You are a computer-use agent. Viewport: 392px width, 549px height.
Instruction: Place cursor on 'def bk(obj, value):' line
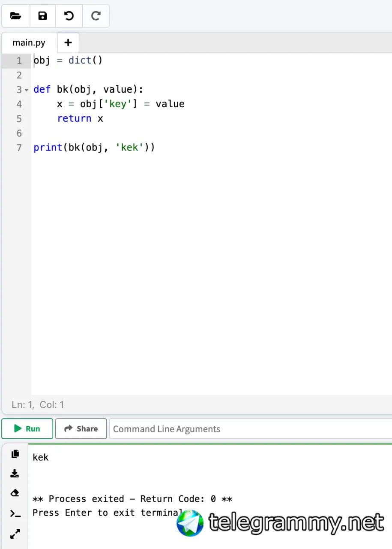pyautogui.click(x=89, y=90)
